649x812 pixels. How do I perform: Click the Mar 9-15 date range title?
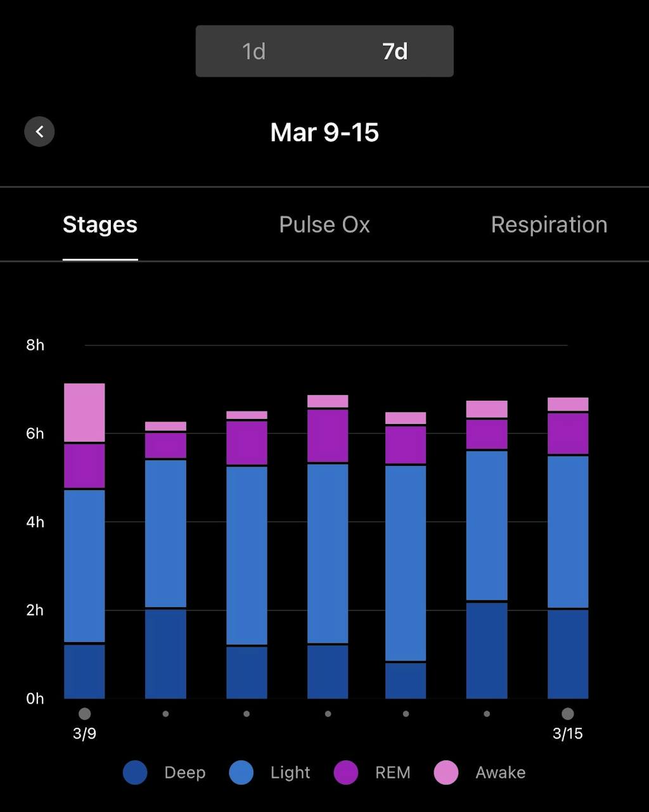point(324,132)
